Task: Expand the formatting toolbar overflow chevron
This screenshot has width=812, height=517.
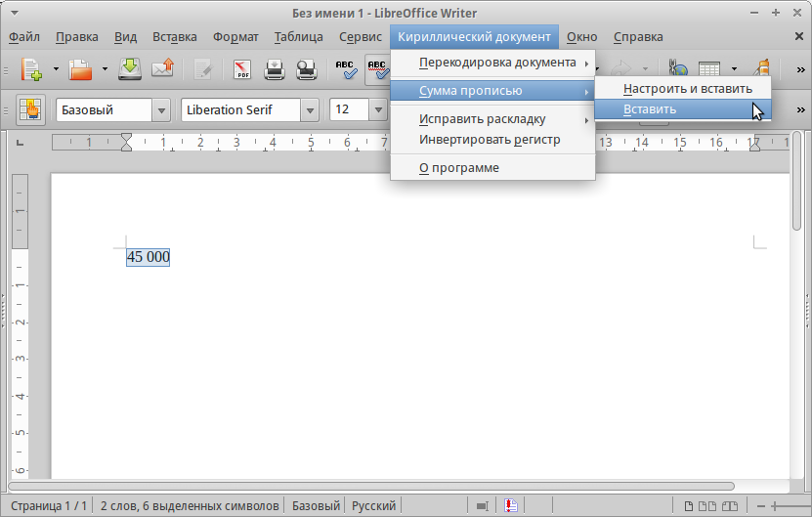Action: 800,109
